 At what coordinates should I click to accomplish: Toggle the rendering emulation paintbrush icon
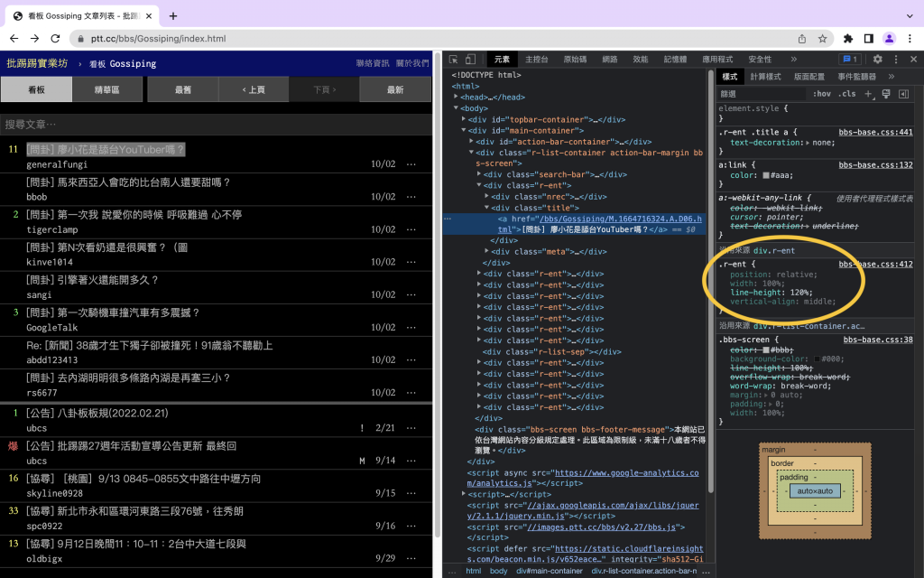pos(886,94)
